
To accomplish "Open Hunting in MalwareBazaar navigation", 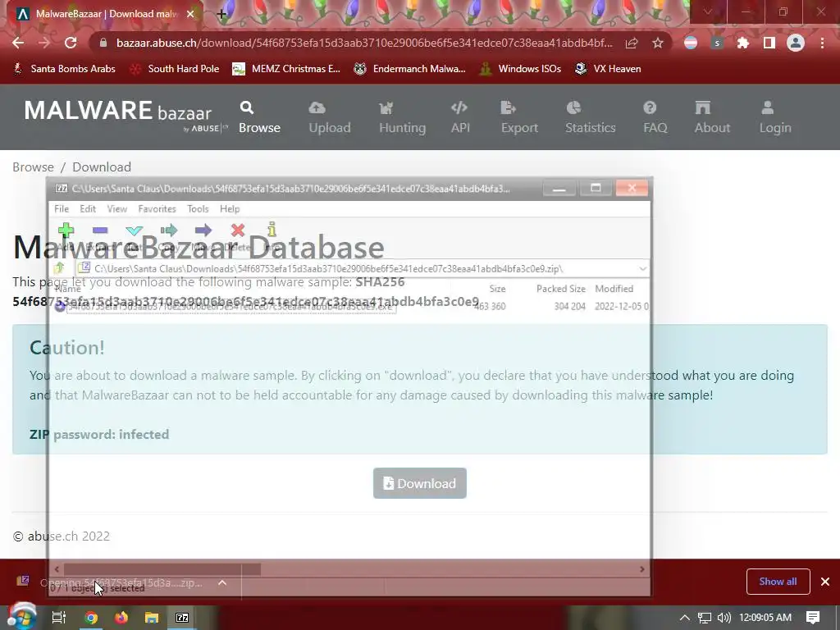I will [402, 117].
